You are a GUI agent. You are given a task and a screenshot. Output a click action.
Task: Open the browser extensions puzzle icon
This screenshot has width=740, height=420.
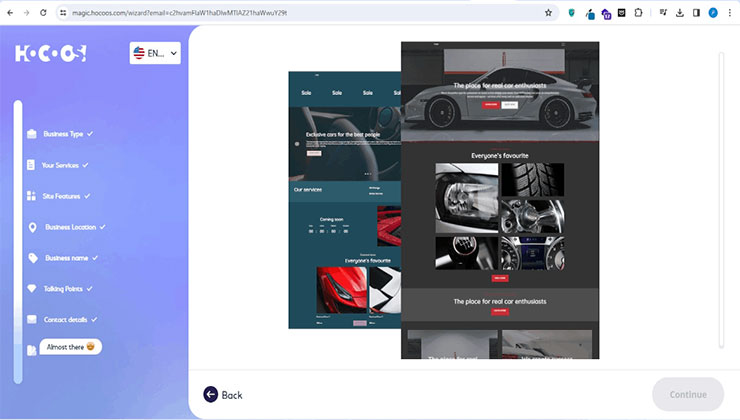click(x=638, y=13)
